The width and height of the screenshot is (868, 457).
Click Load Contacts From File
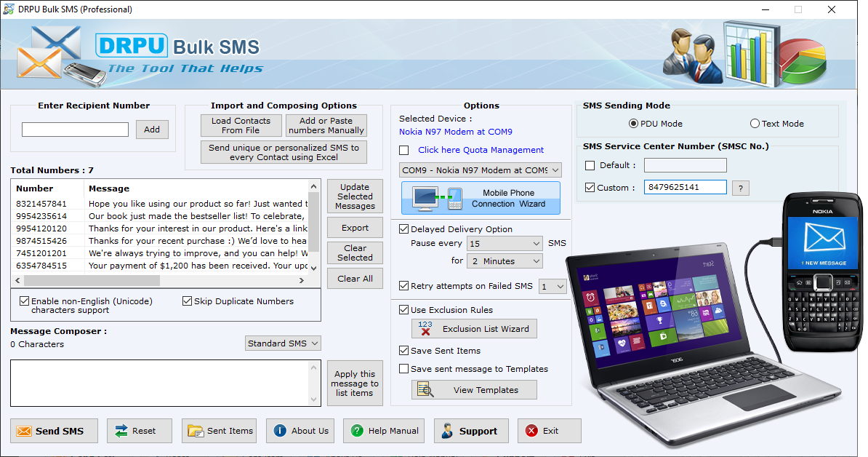coord(241,125)
